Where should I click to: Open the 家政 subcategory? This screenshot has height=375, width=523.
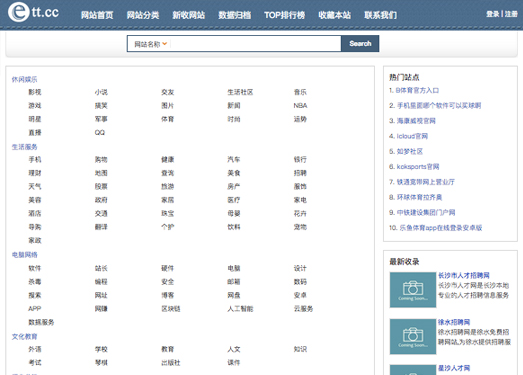click(x=35, y=241)
